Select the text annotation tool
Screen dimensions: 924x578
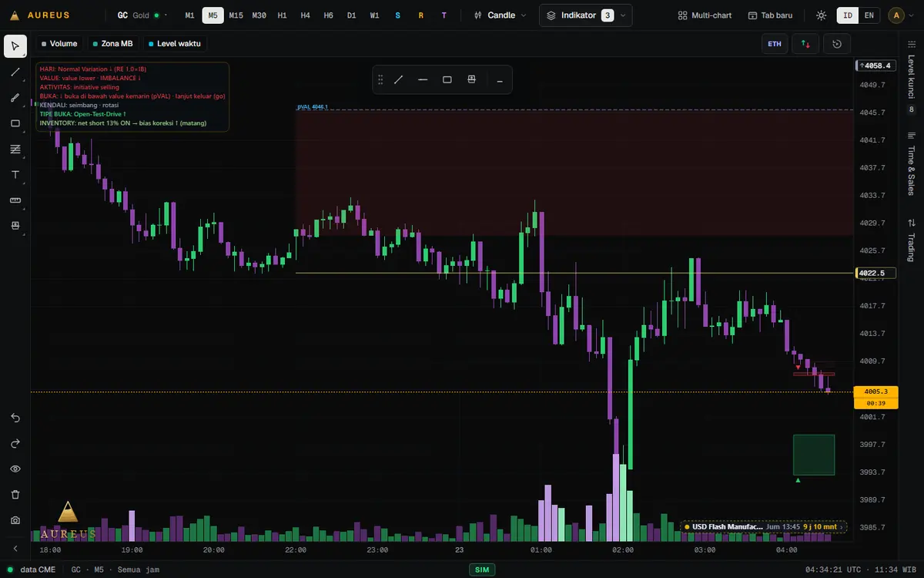pyautogui.click(x=15, y=175)
